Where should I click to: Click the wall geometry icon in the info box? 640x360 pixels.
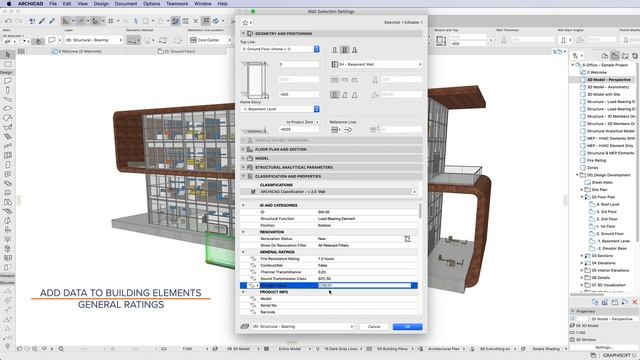(x=134, y=40)
